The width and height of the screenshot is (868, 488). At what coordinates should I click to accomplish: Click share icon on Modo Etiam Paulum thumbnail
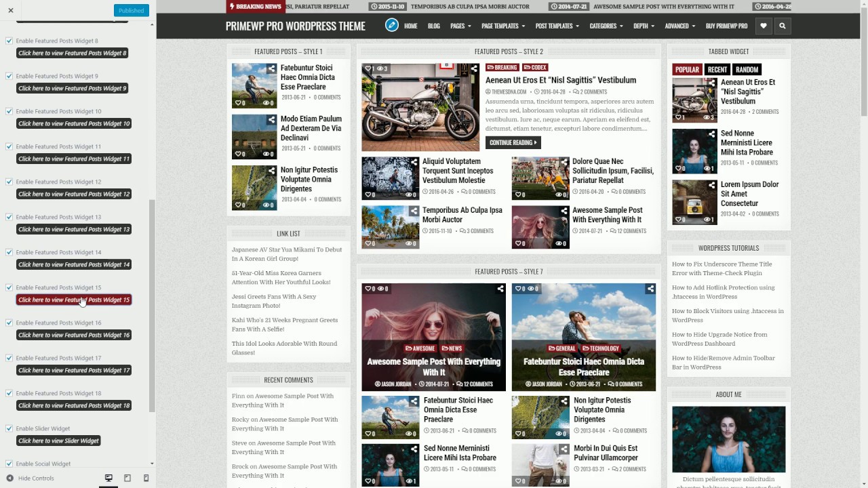(271, 119)
